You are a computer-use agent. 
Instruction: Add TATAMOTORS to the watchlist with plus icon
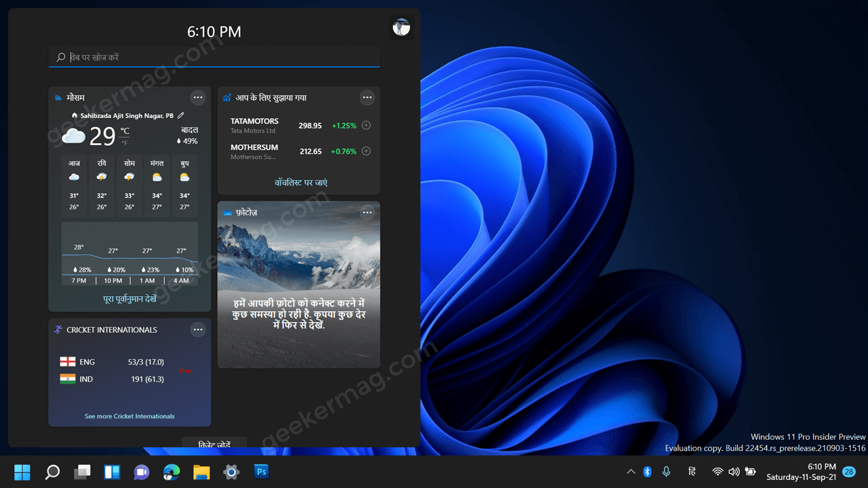coord(366,125)
